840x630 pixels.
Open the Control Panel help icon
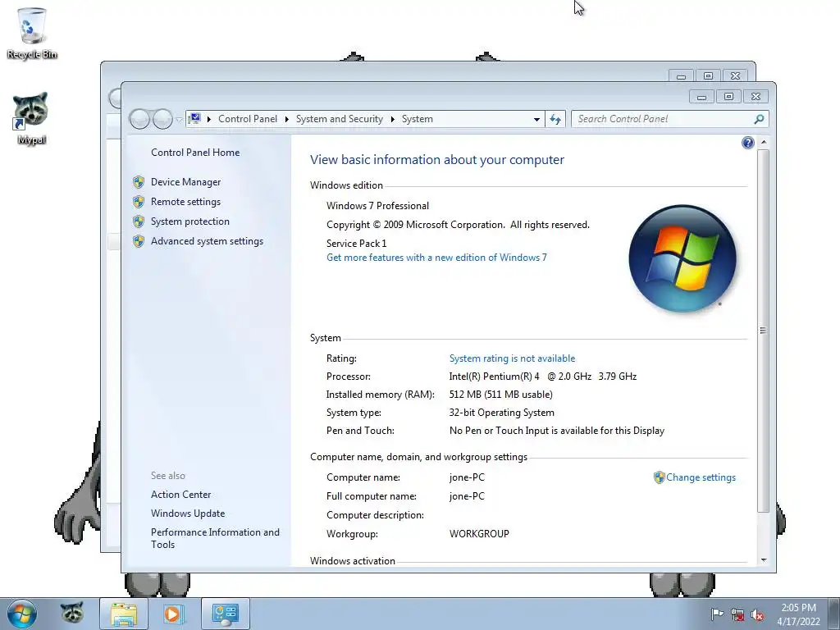748,143
